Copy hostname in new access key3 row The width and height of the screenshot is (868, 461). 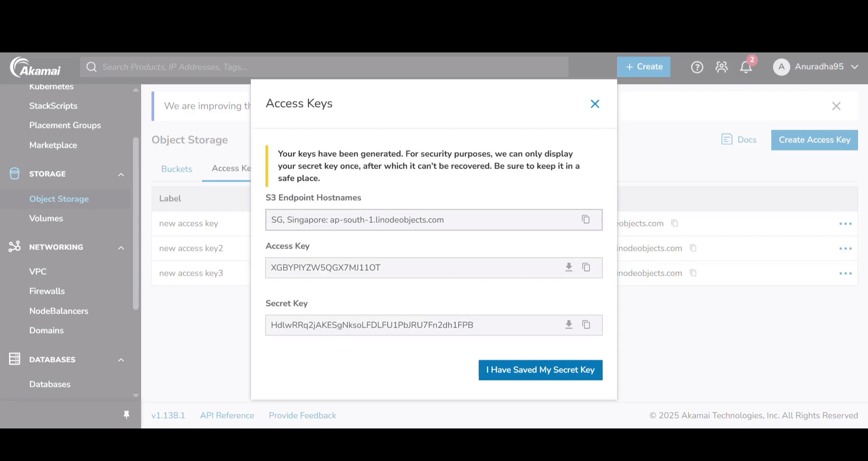tap(693, 273)
